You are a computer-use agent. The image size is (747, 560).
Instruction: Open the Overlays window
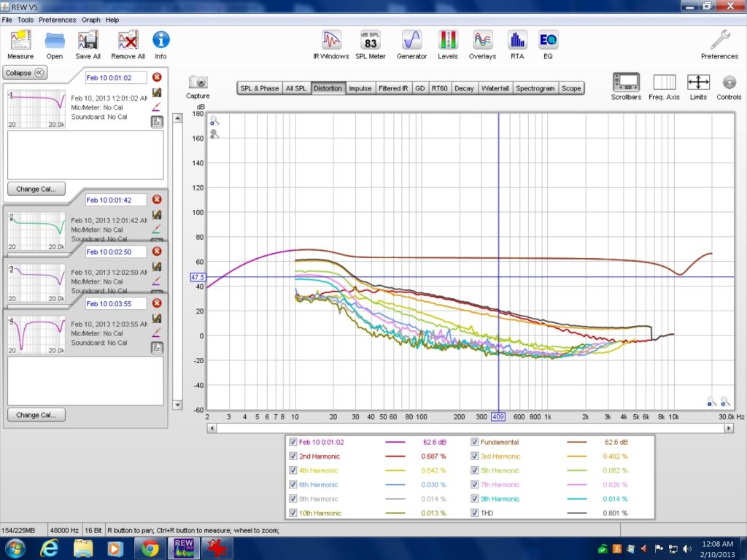483,40
